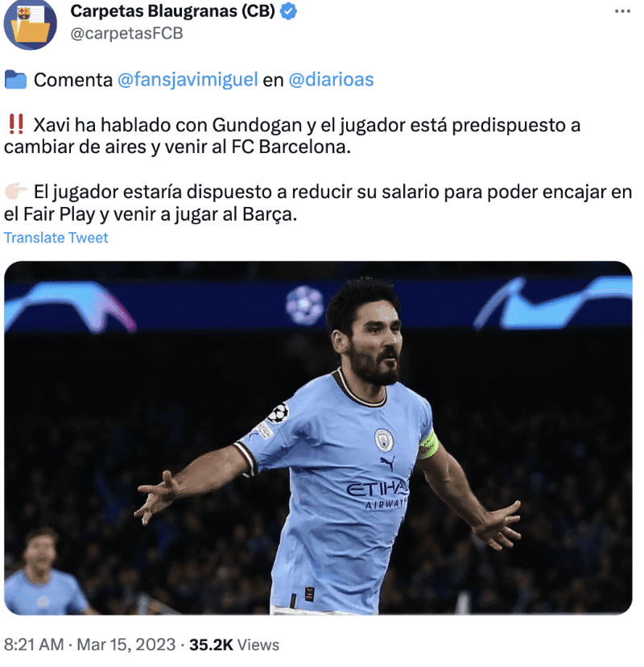Open the Carpetas Blaugranas profile avatar
644x667 pixels.
coord(30,23)
